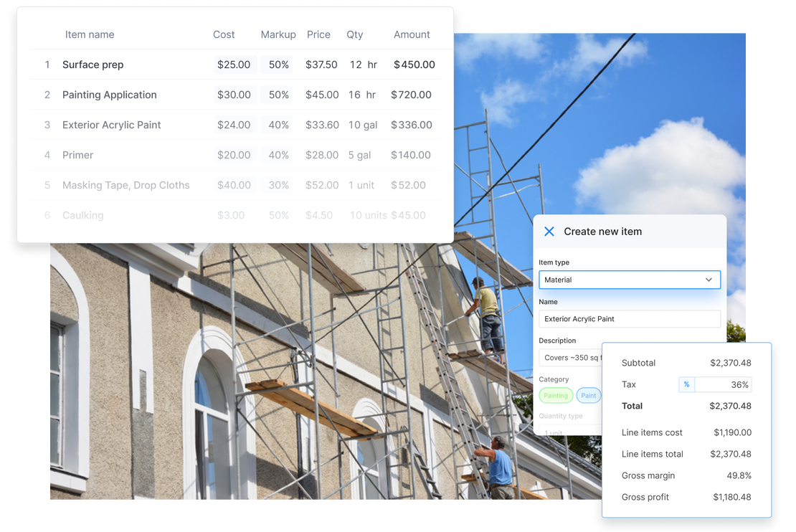Image resolution: width=796 pixels, height=532 pixels.
Task: Edit the 50% markup for Painting Application
Action: (278, 95)
